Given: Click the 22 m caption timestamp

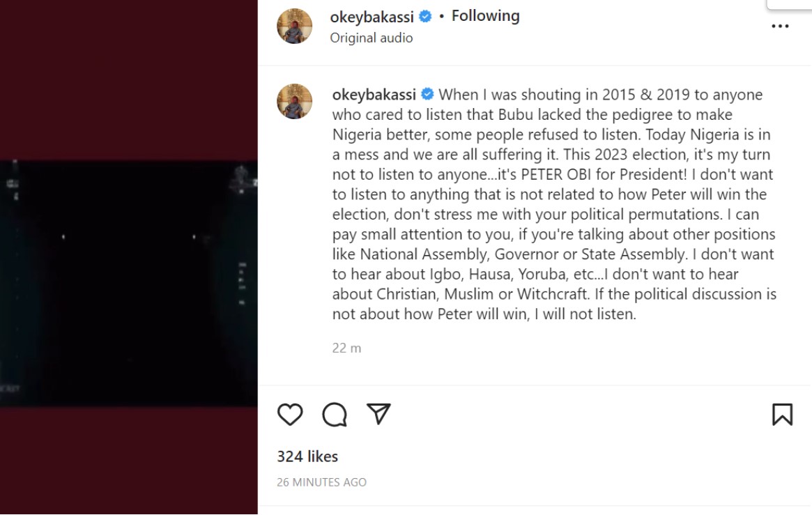Looking at the screenshot, I should pos(346,348).
